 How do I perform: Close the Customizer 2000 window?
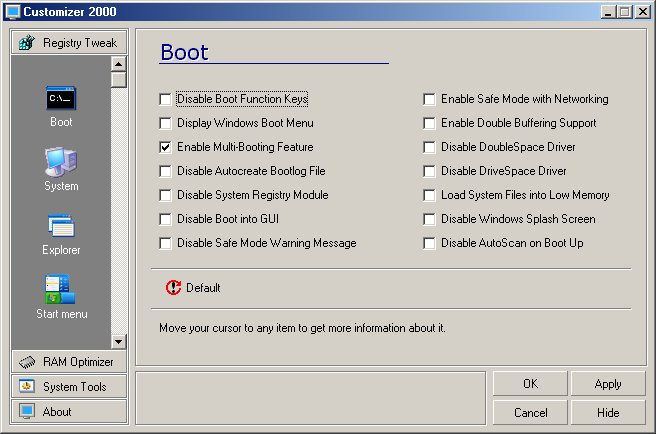[x=643, y=12]
